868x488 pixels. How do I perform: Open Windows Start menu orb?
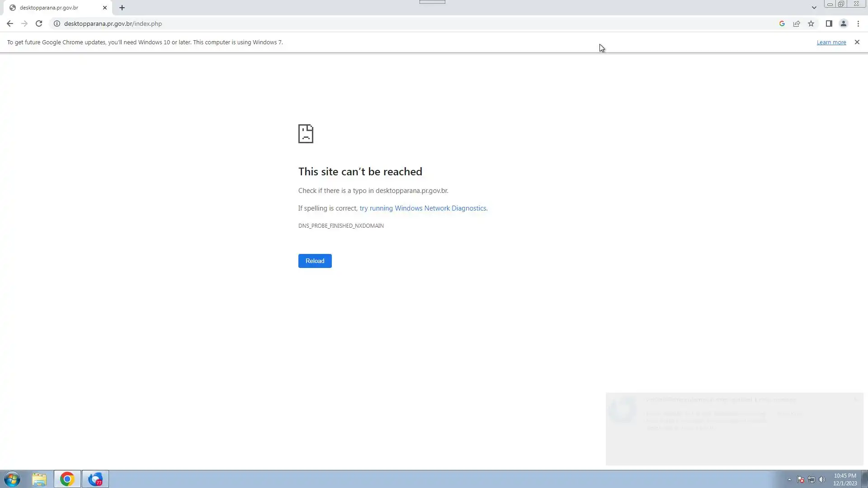coord(12,479)
